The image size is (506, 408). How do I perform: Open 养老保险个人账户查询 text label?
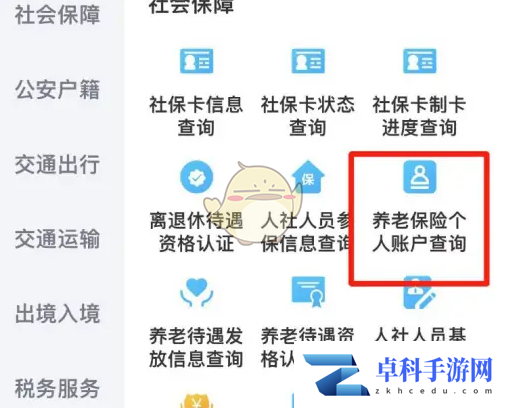pyautogui.click(x=419, y=232)
